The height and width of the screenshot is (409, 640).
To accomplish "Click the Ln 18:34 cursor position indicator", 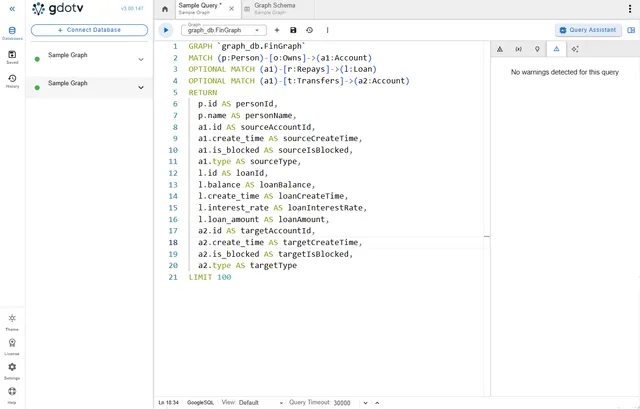I will pos(169,402).
